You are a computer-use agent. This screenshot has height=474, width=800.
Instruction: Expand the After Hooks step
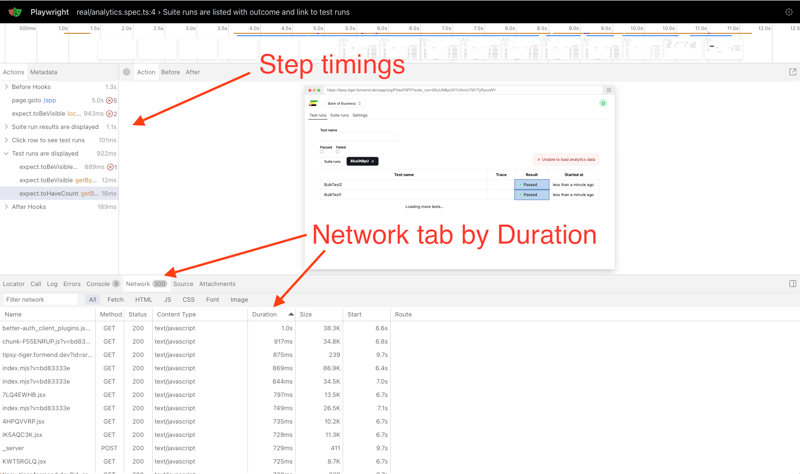(x=6, y=207)
